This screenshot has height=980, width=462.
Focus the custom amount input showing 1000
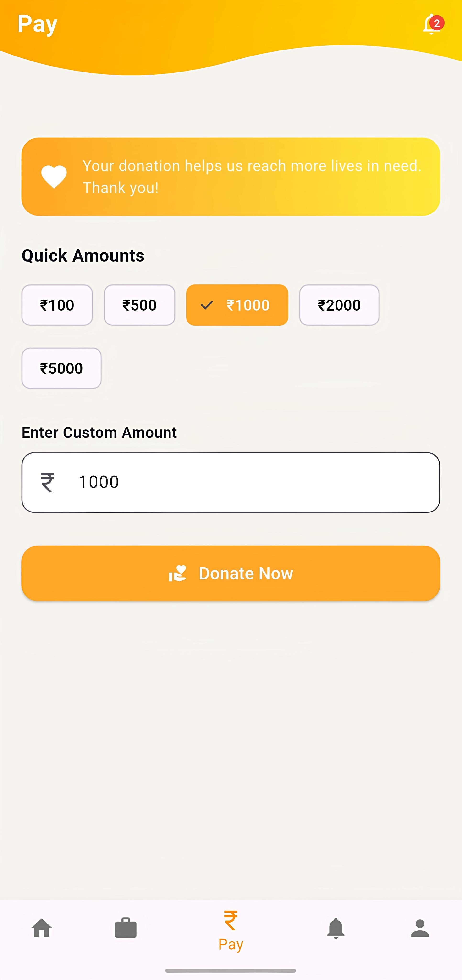tap(251, 482)
